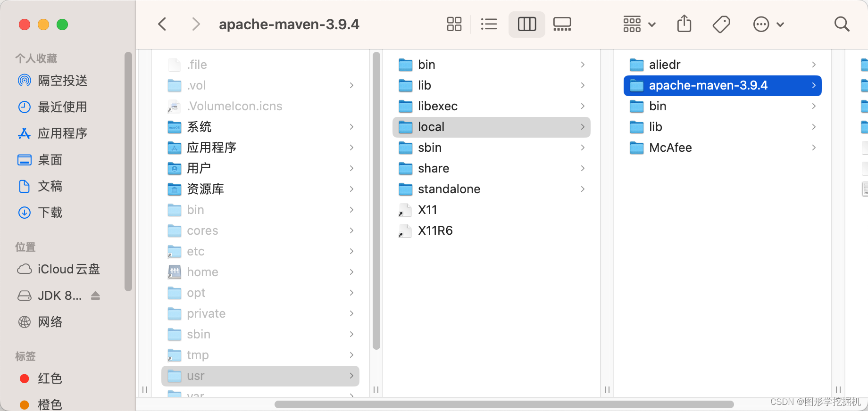Click the etc alias folder icon
868x411 pixels.
click(175, 251)
